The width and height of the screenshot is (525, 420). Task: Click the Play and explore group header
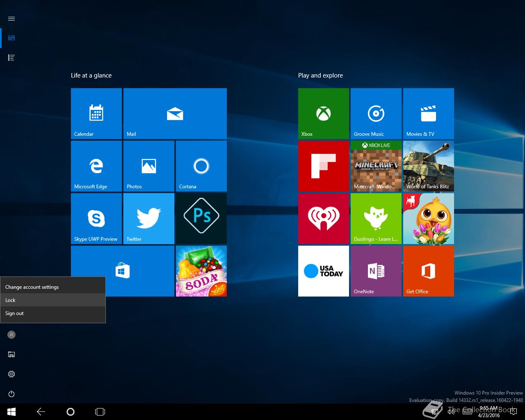point(320,75)
